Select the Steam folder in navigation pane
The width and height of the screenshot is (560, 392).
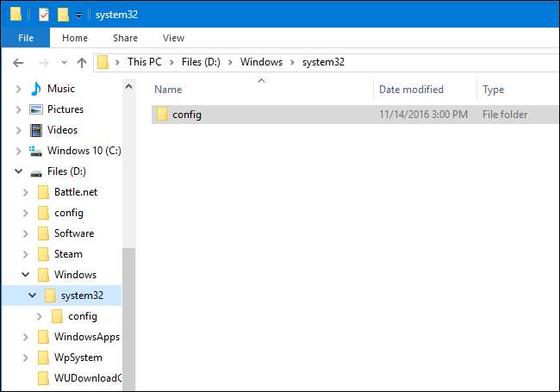tap(68, 254)
